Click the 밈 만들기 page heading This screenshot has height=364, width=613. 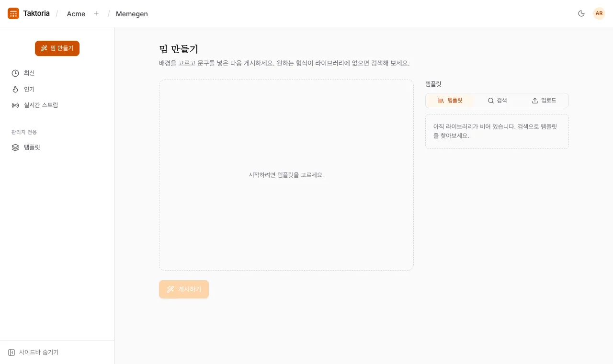click(x=179, y=49)
